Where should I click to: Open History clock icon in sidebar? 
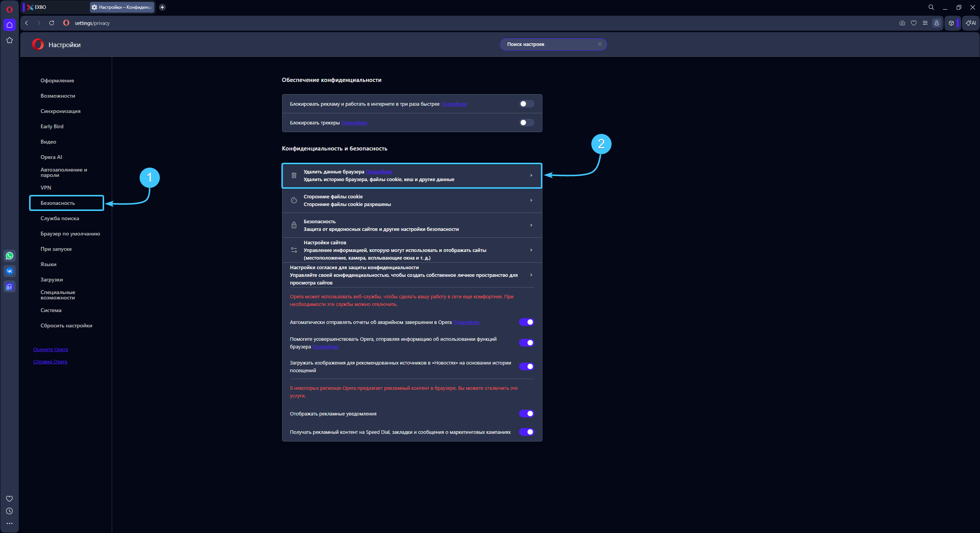click(10, 511)
